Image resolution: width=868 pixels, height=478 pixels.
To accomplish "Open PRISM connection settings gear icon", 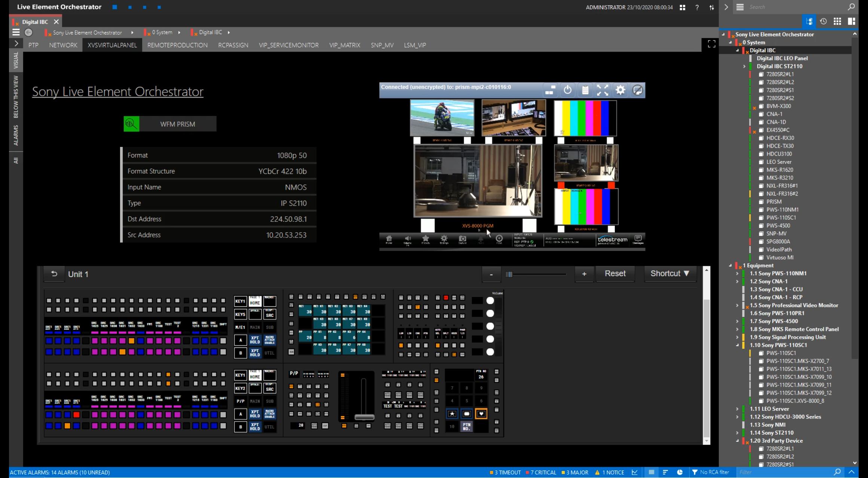I will click(x=620, y=90).
